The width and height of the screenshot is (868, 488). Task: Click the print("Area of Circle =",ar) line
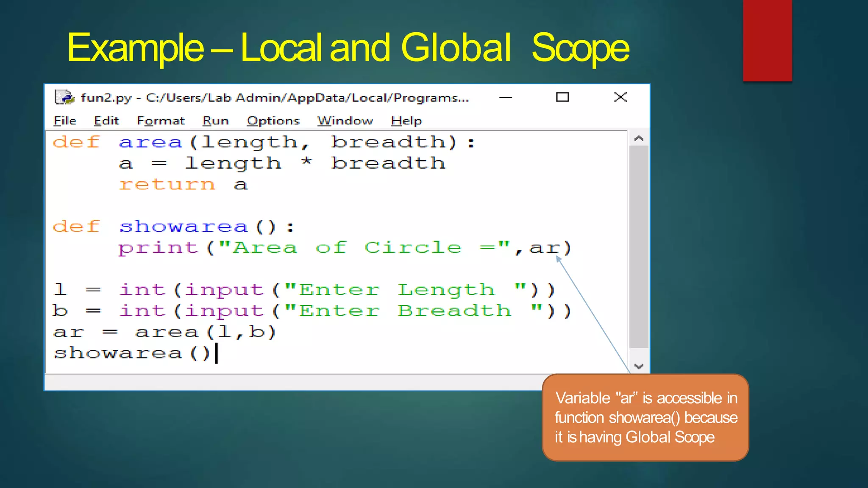345,247
